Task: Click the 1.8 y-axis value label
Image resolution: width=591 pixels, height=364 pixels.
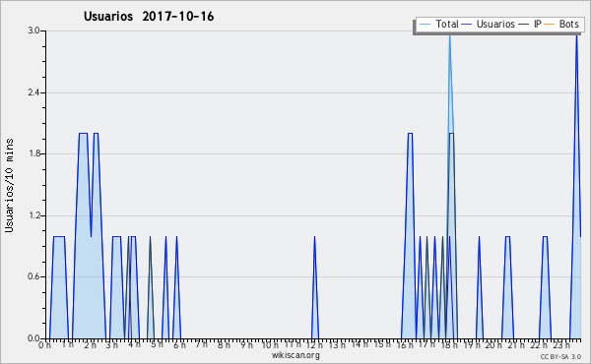Action: click(x=33, y=153)
